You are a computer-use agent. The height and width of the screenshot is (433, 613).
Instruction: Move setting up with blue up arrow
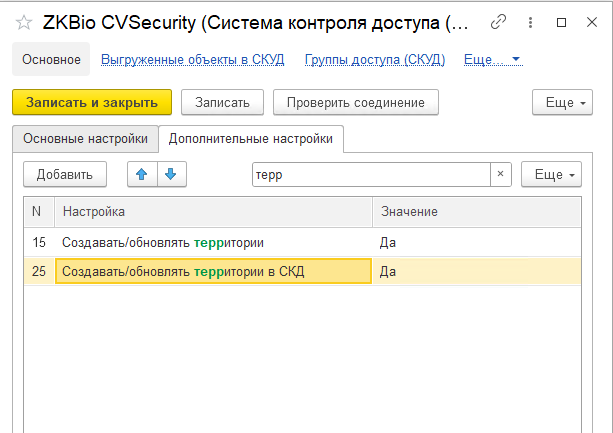point(142,174)
